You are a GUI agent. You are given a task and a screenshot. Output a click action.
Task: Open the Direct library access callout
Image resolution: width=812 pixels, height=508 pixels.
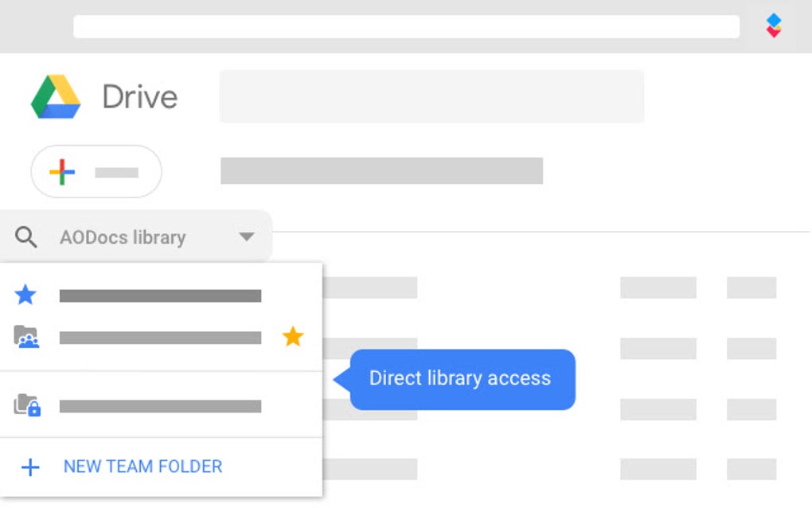460,379
